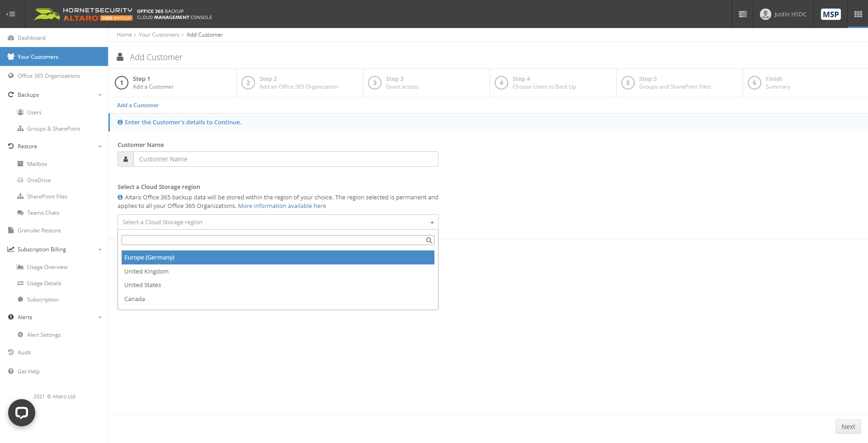Viewport: 868px width, 443px height.
Task: Open Teams Chats restore page
Action: (43, 213)
